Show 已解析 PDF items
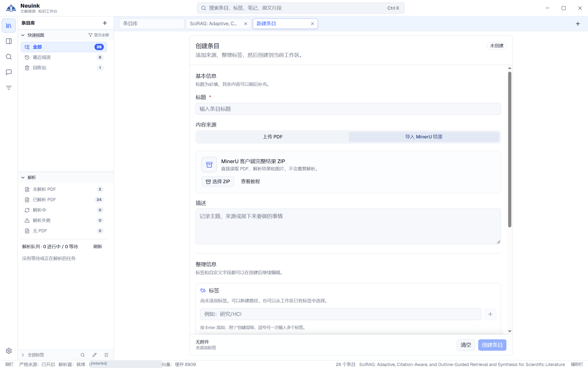The width and height of the screenshot is (588, 368). click(x=64, y=200)
